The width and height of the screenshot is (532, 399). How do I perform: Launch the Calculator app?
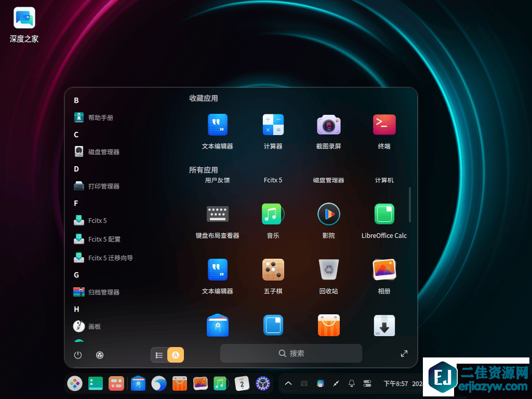[x=273, y=125]
